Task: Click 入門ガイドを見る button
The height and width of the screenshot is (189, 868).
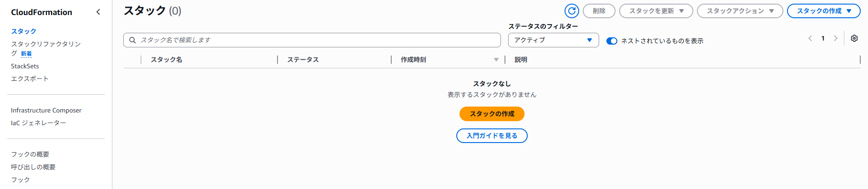Action: (x=492, y=136)
